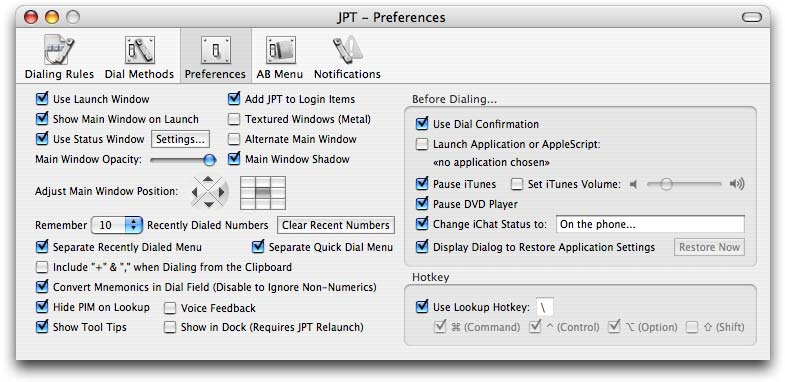Toggle Change iChat Status checkbox

pyautogui.click(x=422, y=223)
